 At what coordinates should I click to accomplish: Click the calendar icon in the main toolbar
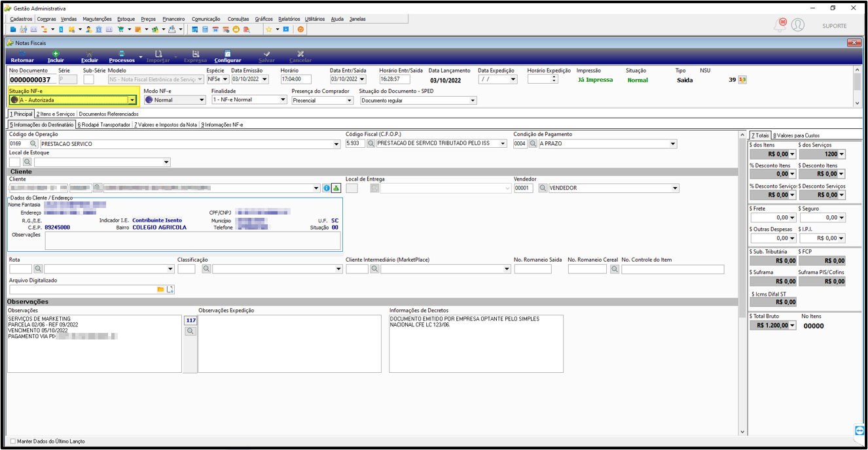(x=215, y=29)
